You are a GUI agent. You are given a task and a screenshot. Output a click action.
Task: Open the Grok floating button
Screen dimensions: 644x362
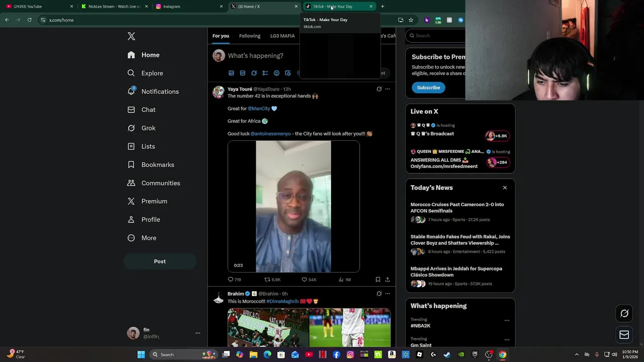pyautogui.click(x=624, y=313)
